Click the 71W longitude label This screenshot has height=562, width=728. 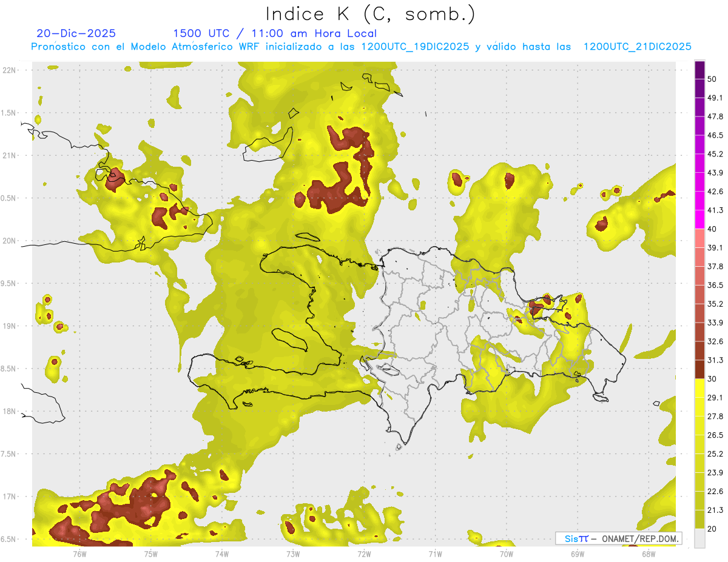point(435,554)
